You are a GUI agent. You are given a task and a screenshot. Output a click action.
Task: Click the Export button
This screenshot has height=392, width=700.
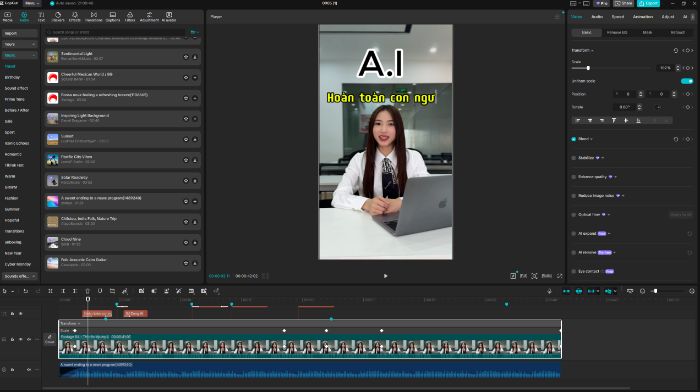pos(648,3)
